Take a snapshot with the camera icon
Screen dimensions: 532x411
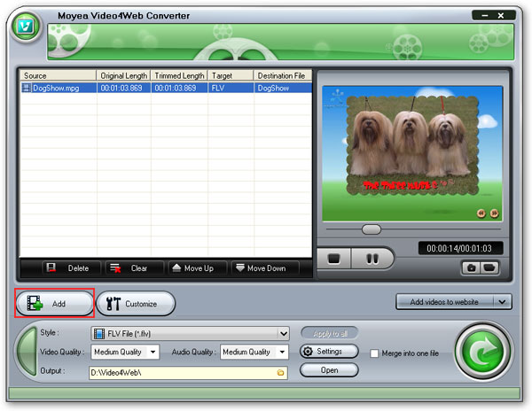[x=471, y=268]
